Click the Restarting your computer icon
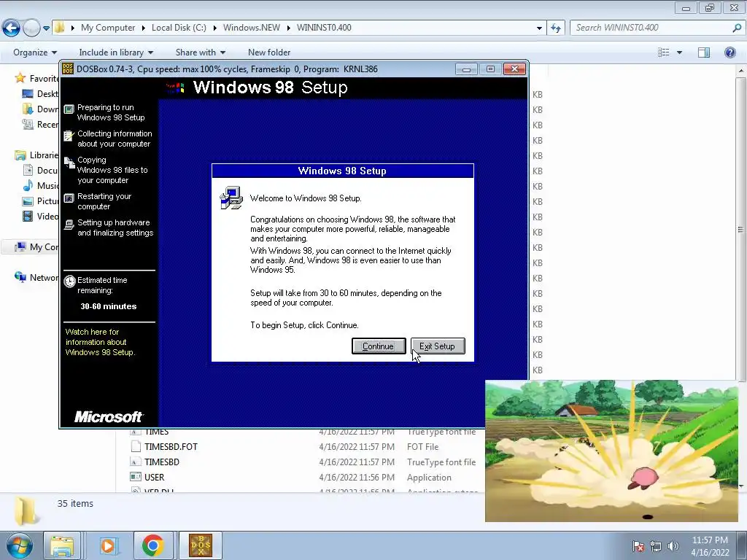Screen dimensions: 747x560 coord(69,198)
